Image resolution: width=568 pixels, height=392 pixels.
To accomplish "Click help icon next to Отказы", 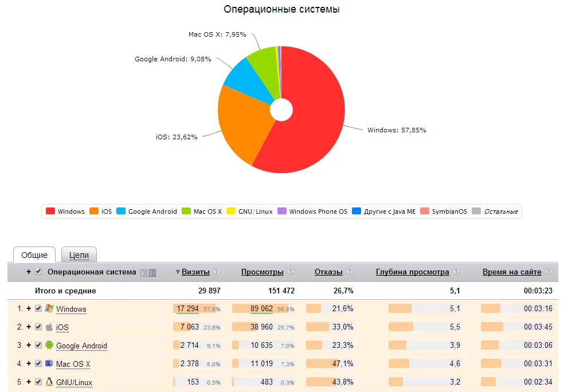I will click(350, 272).
